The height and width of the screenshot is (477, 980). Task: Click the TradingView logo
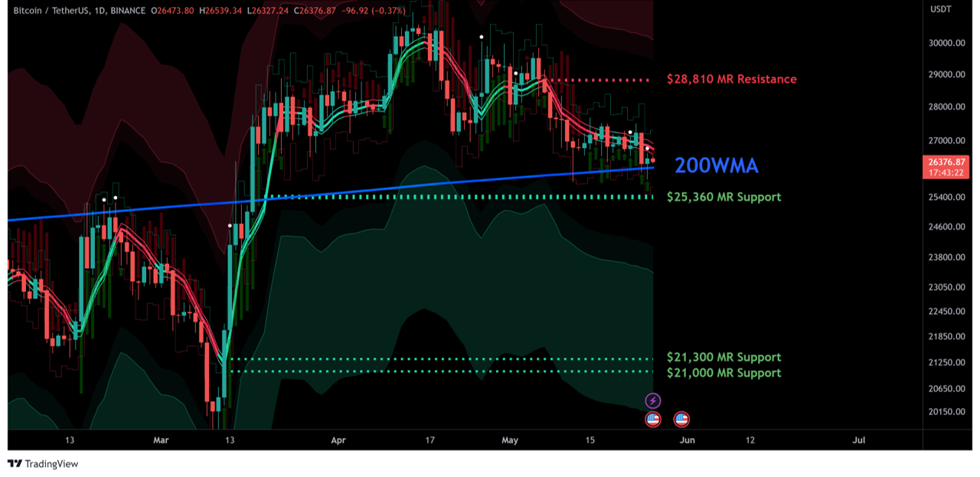43,463
